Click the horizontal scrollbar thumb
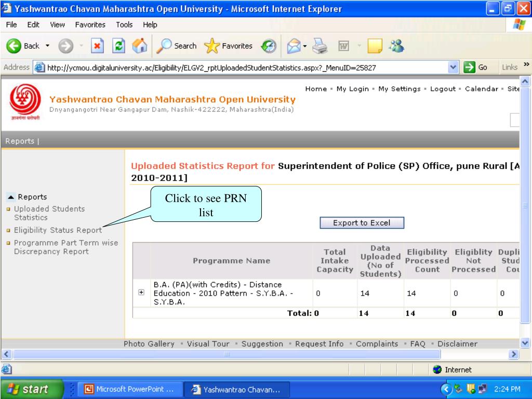532x399 pixels. click(x=227, y=354)
